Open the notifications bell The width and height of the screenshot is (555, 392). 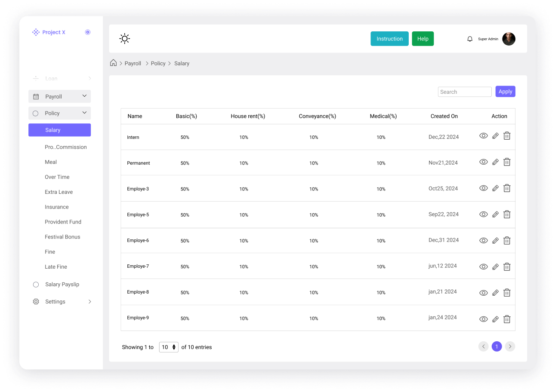[x=470, y=39]
